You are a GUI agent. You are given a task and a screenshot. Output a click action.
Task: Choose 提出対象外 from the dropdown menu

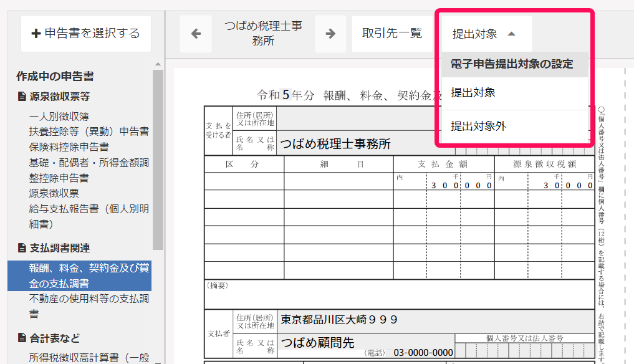515,126
